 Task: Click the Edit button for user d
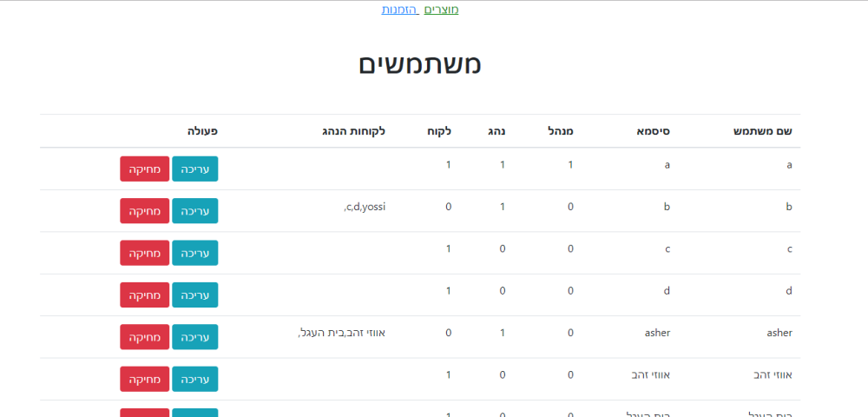coord(195,295)
